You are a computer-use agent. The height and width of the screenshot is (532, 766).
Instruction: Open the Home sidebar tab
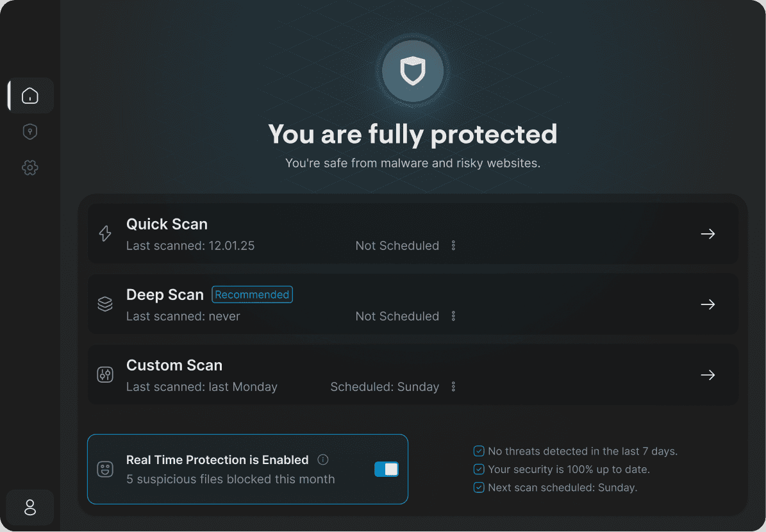(30, 96)
